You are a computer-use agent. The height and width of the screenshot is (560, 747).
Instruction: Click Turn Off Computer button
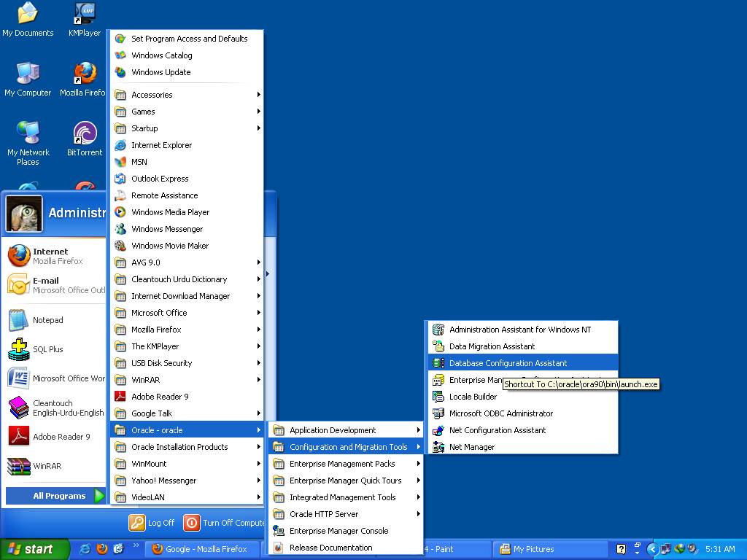coord(224,522)
